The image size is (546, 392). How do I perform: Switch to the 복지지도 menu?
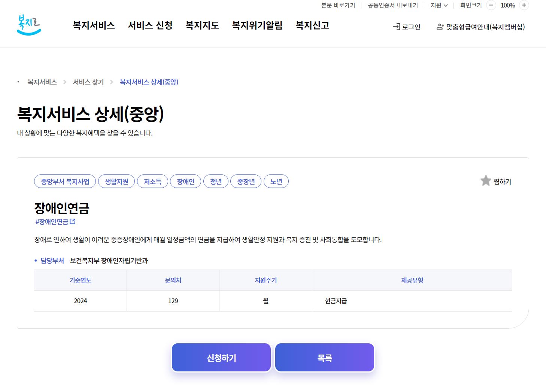[202, 25]
